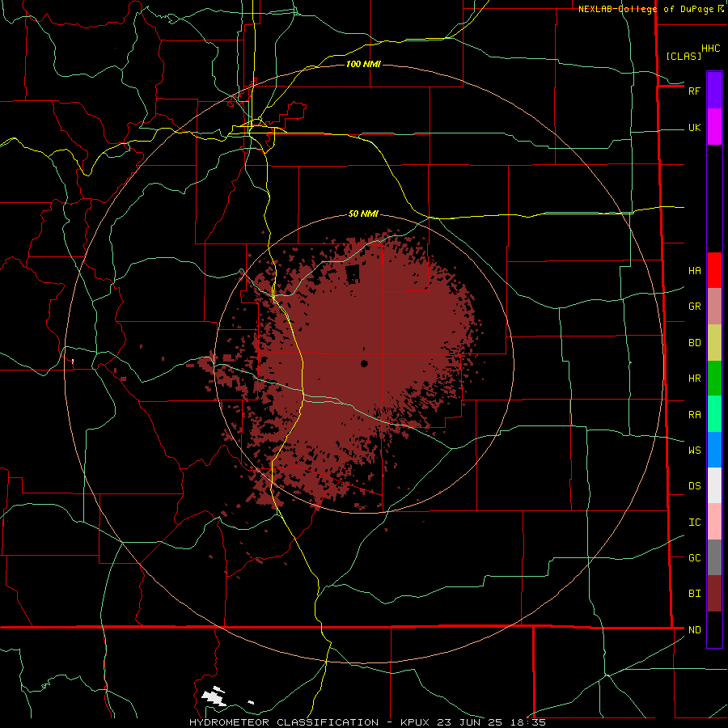Click the BI legend label
728x728 pixels.
pyautogui.click(x=694, y=594)
